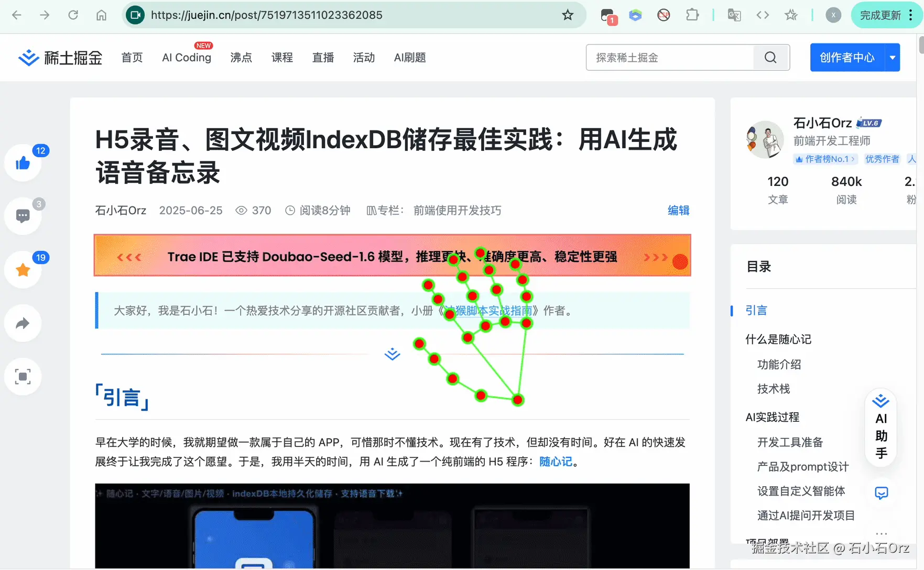Open the code brackets extension icon

point(763,15)
